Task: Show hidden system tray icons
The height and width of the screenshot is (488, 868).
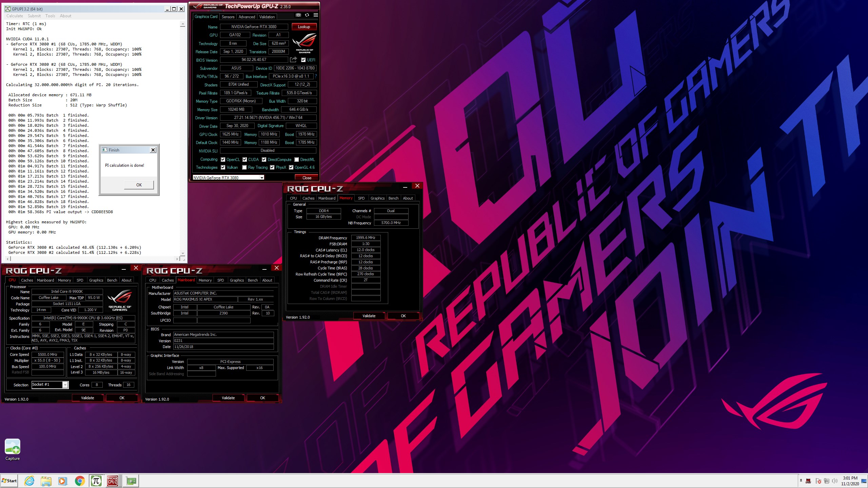Action: coord(801,481)
